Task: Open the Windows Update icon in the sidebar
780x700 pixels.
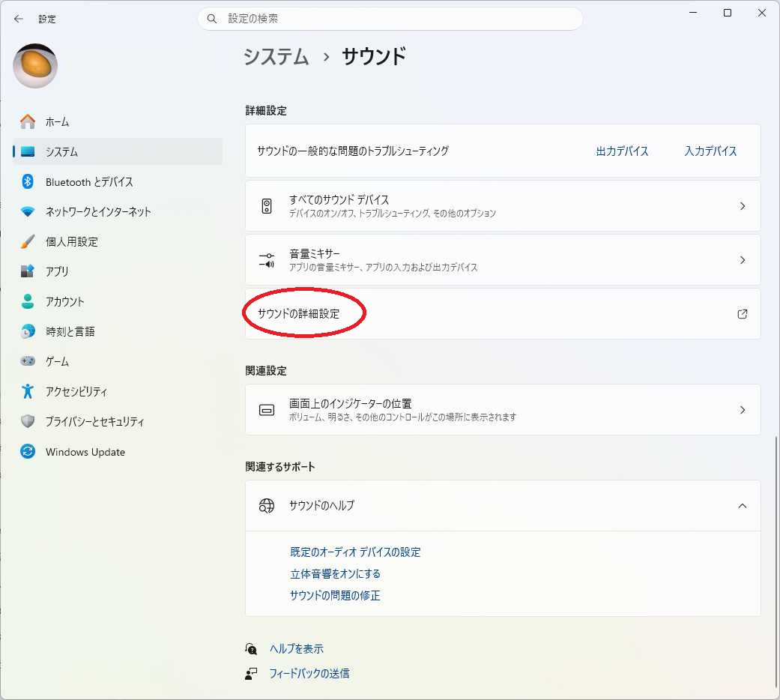Action: pyautogui.click(x=28, y=451)
